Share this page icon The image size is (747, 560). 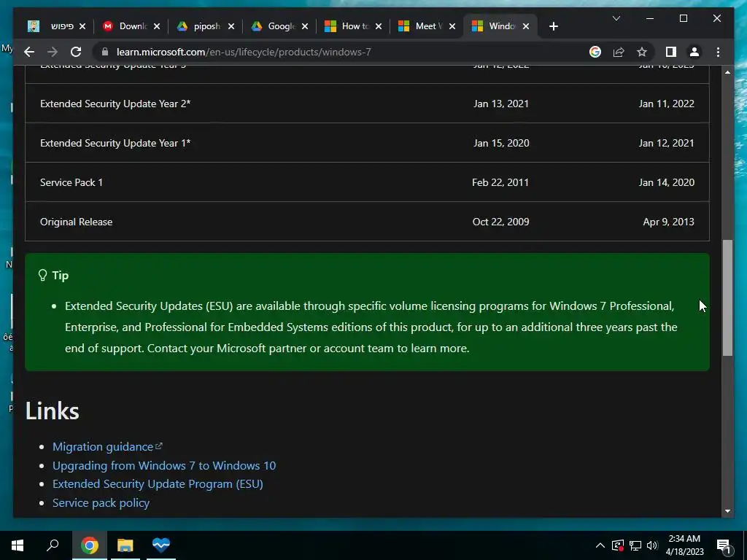[619, 52]
